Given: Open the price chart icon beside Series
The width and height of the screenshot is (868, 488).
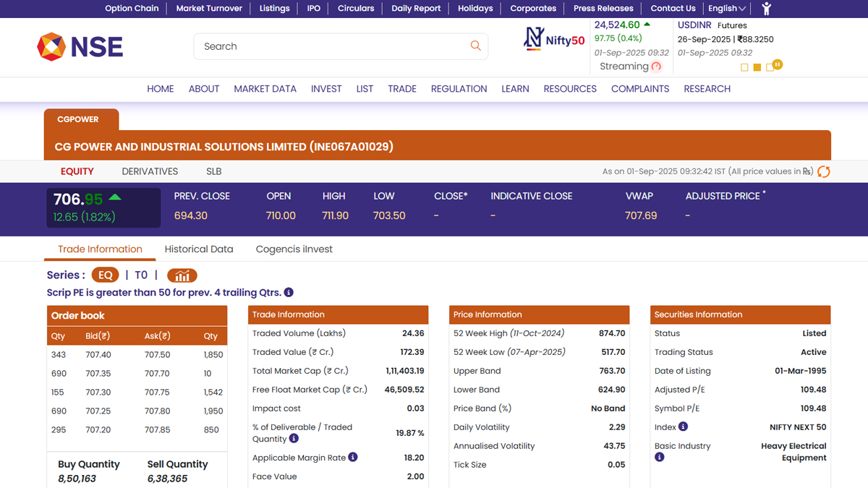Looking at the screenshot, I should tap(182, 275).
